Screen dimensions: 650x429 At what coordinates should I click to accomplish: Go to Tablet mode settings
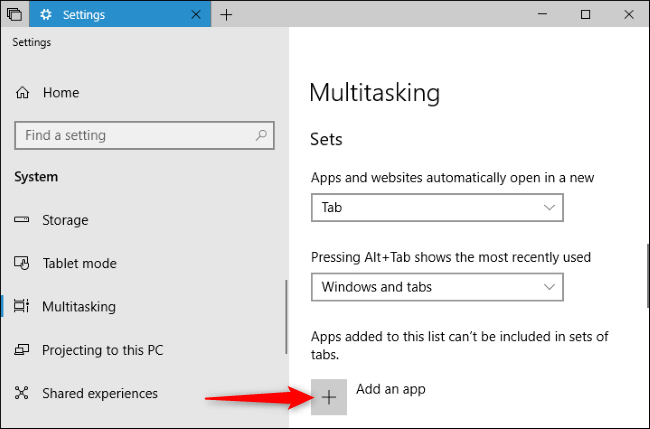point(79,263)
